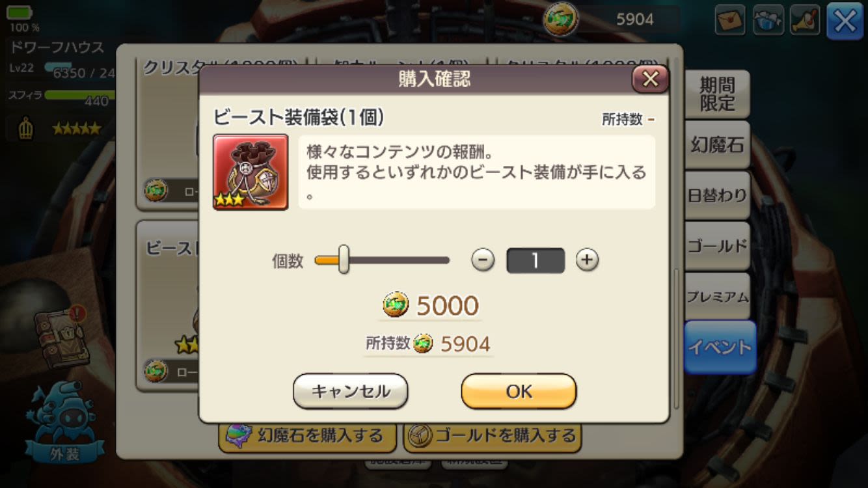This screenshot has height=488, width=868.
Task: Cancel purchase with キャンセル button
Action: (351, 391)
